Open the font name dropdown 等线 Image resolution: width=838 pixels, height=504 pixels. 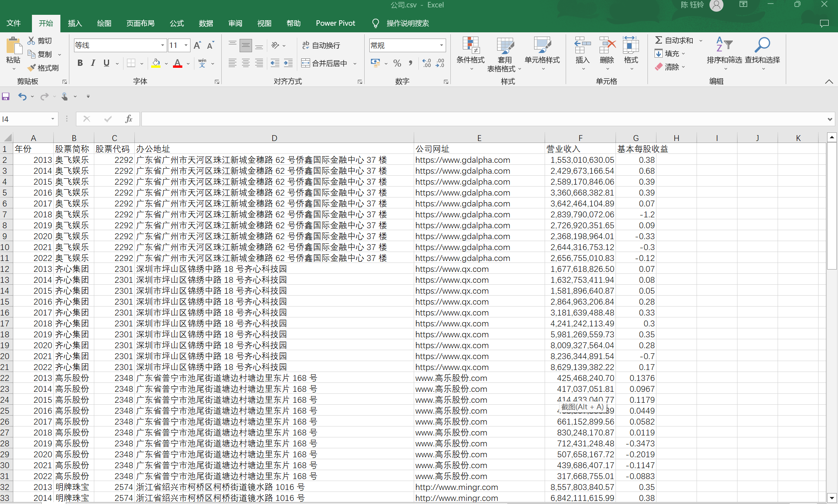tap(162, 45)
